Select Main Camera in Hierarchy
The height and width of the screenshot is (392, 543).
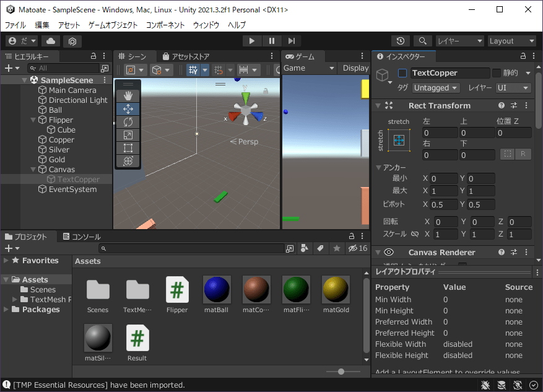pyautogui.click(x=72, y=90)
